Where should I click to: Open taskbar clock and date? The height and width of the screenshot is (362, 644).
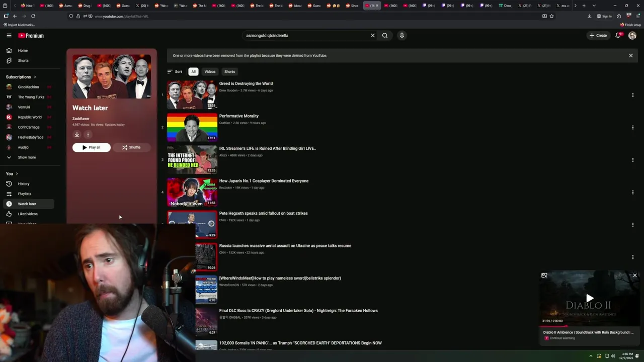tap(626, 356)
